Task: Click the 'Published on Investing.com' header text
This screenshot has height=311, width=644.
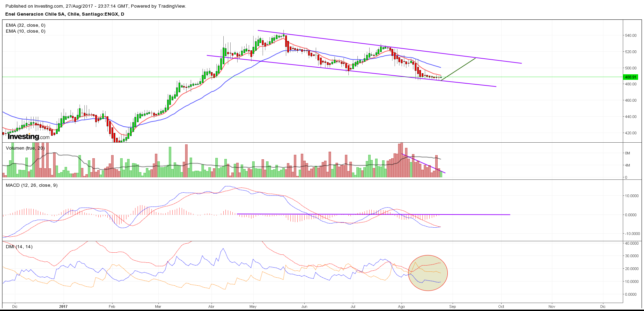Action: (96, 6)
